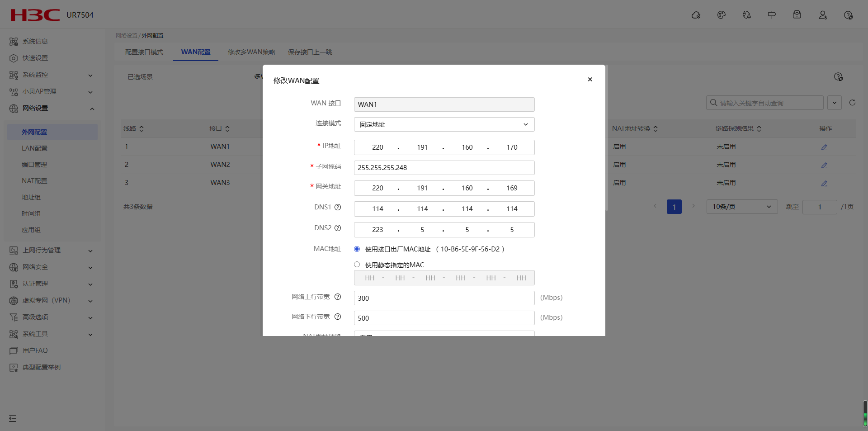Click the 网络上行带宽 input with 300
The height and width of the screenshot is (431, 868).
click(x=444, y=298)
